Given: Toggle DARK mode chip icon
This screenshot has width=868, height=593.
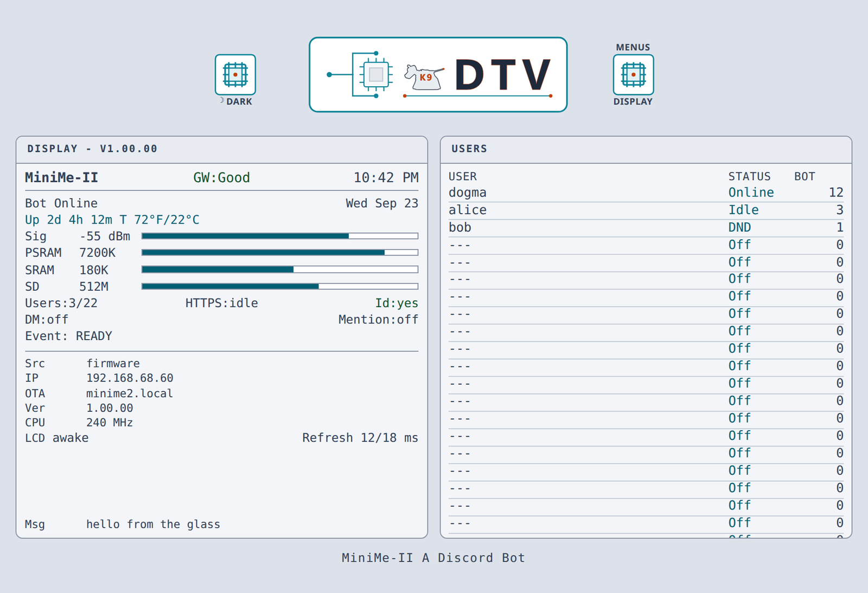Looking at the screenshot, I should pyautogui.click(x=235, y=75).
